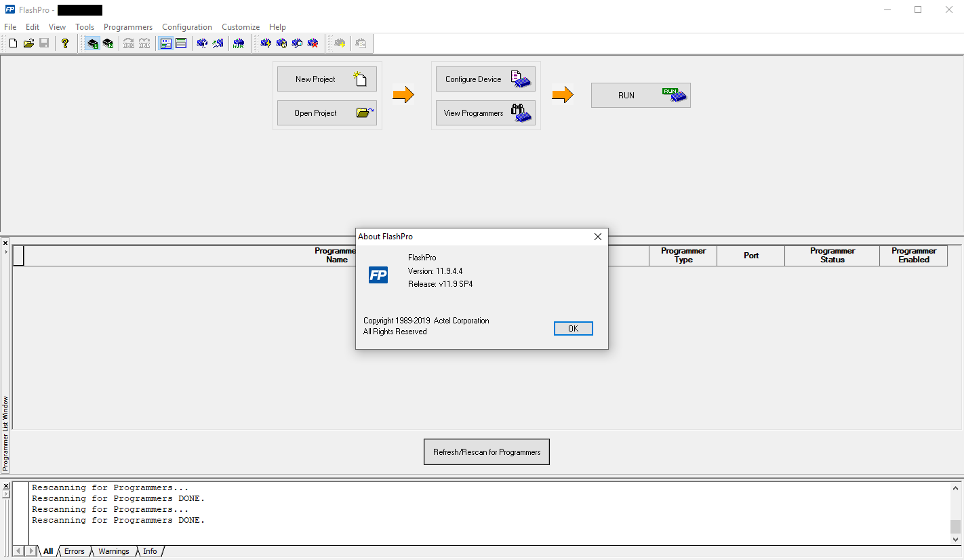
Task: Click the yellow question mark Help icon
Action: coord(65,43)
